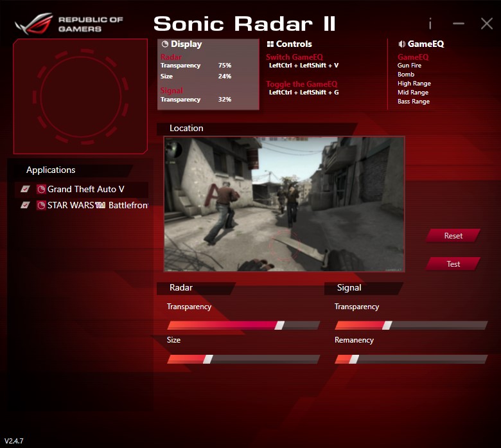
Task: Click the Applications section header
Action: click(72, 170)
